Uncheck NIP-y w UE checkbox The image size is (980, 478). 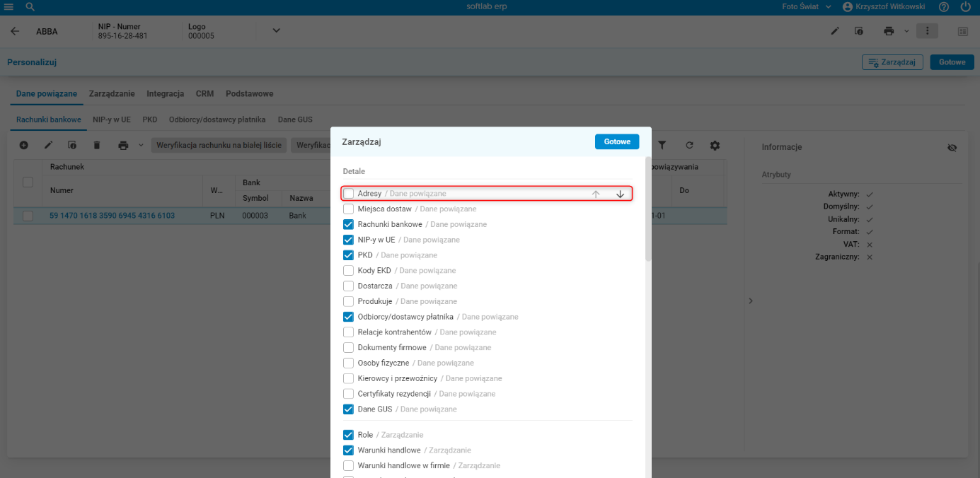coord(348,240)
